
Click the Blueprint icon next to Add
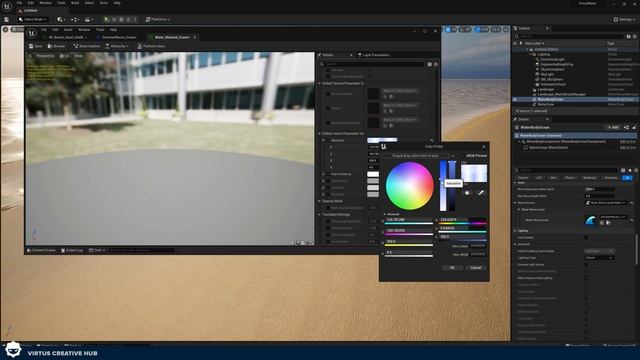tap(627, 127)
